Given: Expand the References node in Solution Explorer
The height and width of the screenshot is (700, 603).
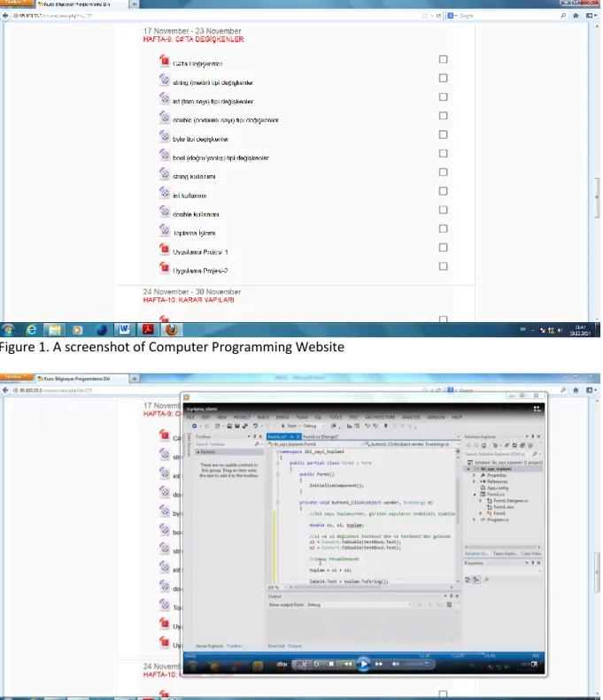Looking at the screenshot, I should [475, 481].
